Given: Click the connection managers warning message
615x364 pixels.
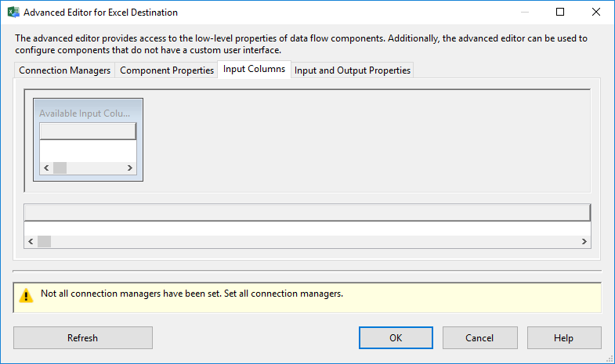Looking at the screenshot, I should tap(192, 294).
